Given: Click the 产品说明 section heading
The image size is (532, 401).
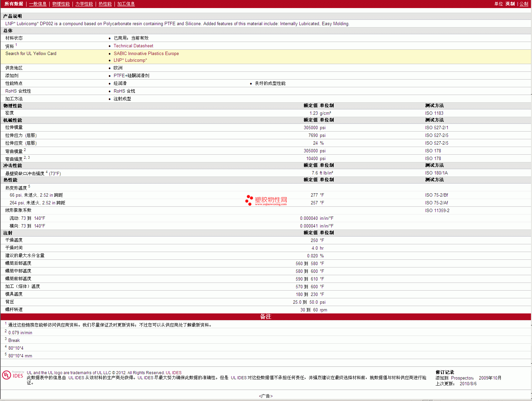Looking at the screenshot, I should point(13,16).
